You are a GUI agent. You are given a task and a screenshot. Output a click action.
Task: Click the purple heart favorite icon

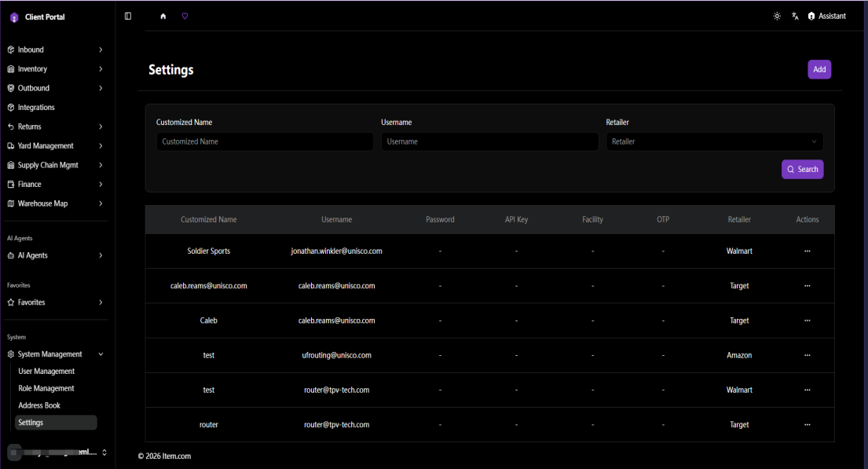click(x=185, y=16)
